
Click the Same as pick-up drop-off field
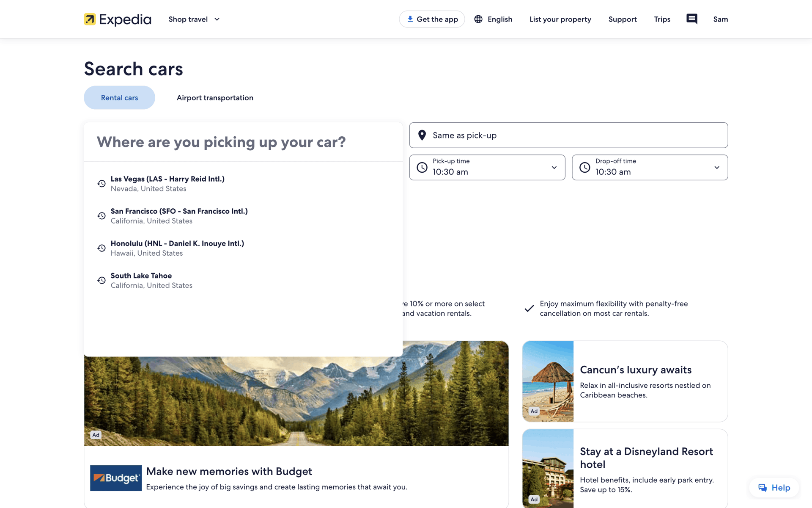pos(568,135)
